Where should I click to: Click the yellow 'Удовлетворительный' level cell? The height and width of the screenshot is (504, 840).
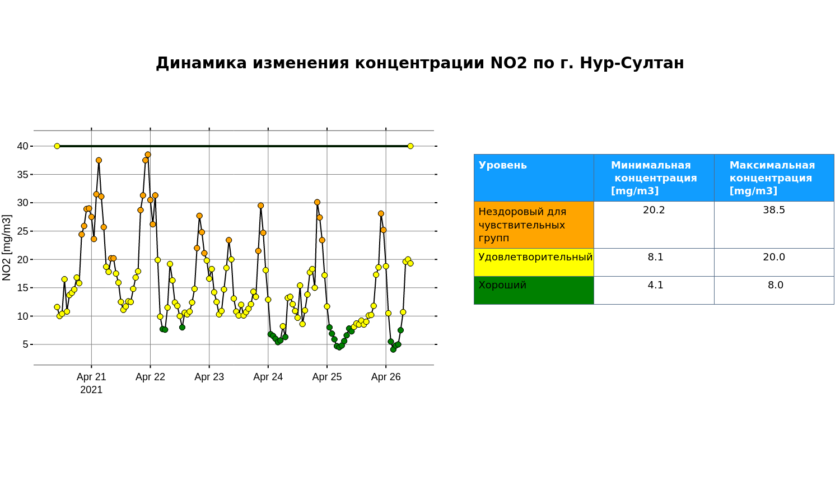pyautogui.click(x=534, y=263)
